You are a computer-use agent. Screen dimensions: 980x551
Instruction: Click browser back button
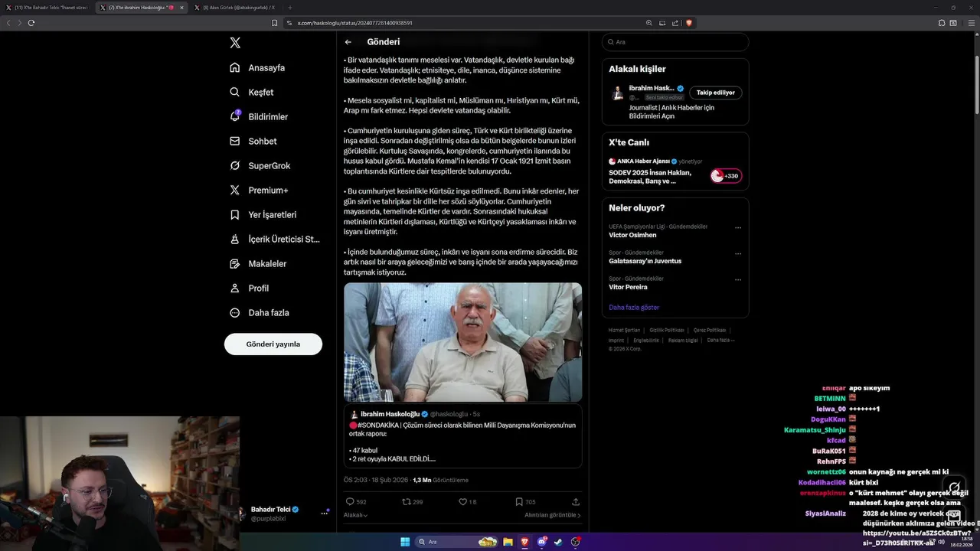[8, 23]
